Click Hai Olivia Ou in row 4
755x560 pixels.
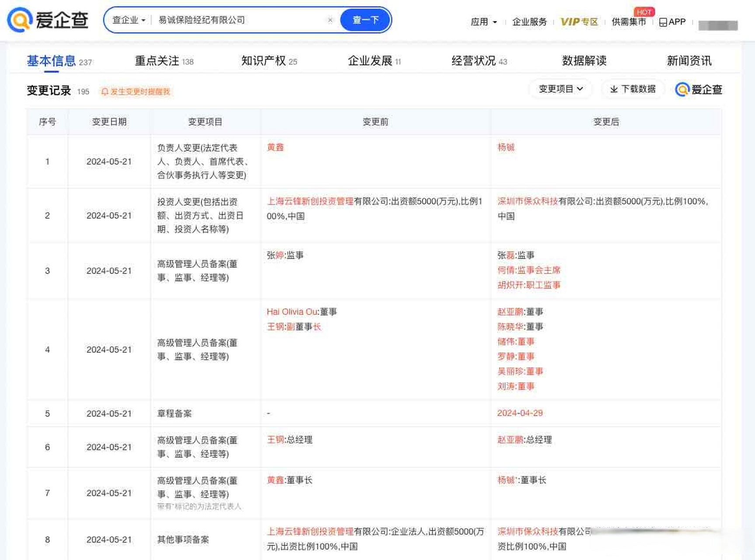point(292,312)
